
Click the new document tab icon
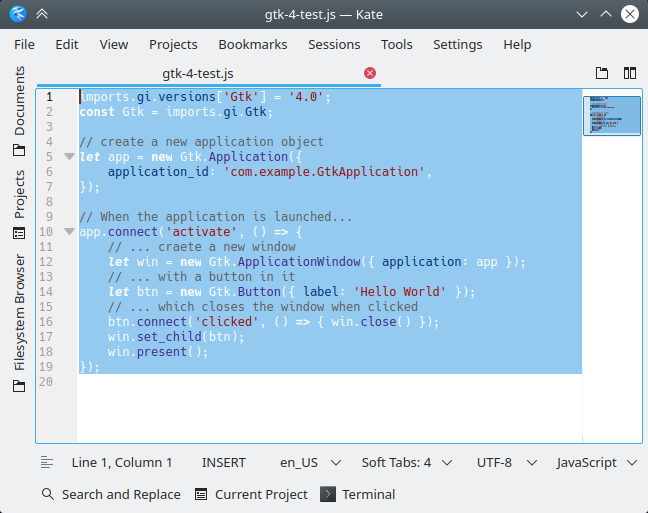click(x=602, y=73)
